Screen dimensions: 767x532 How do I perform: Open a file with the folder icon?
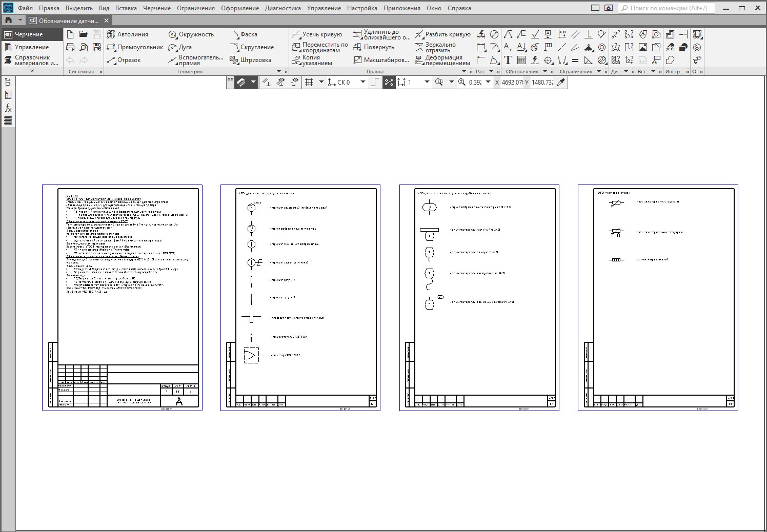pos(83,34)
